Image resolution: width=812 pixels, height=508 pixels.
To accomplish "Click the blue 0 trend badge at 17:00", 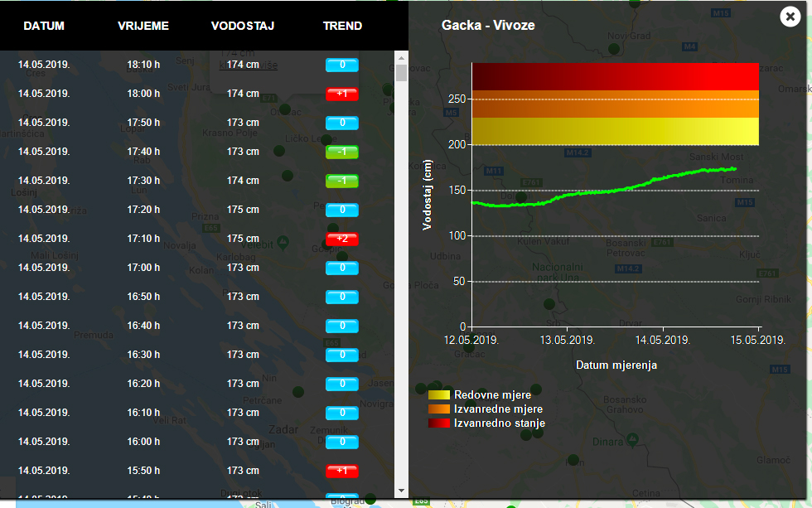I will [342, 268].
